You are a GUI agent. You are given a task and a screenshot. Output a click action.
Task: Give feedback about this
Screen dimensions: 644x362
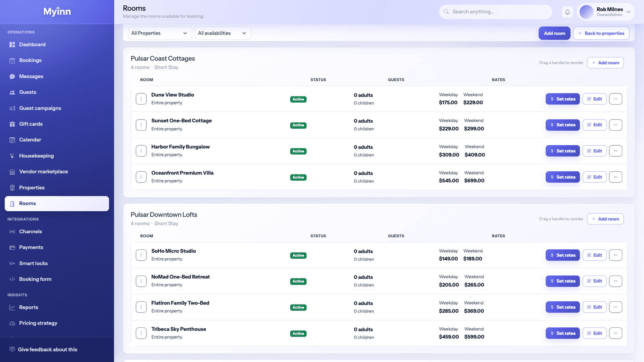(43, 350)
